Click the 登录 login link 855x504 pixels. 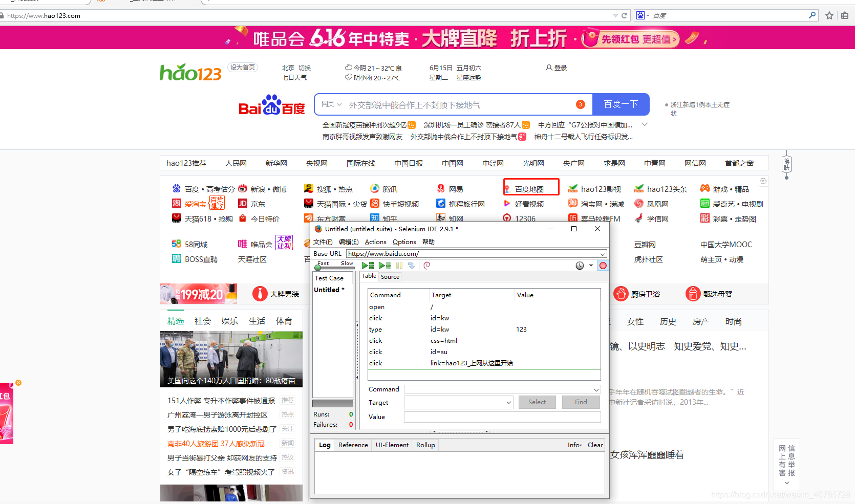(557, 68)
